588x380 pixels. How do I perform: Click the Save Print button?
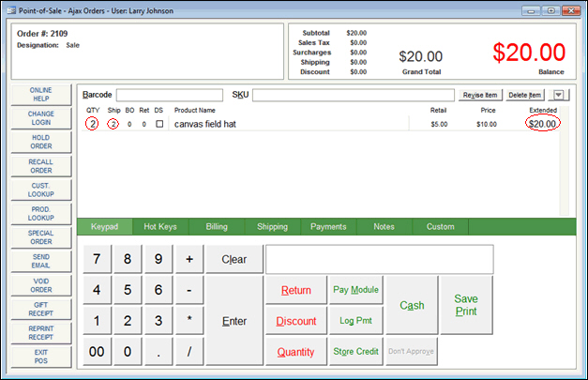pyautogui.click(x=466, y=305)
